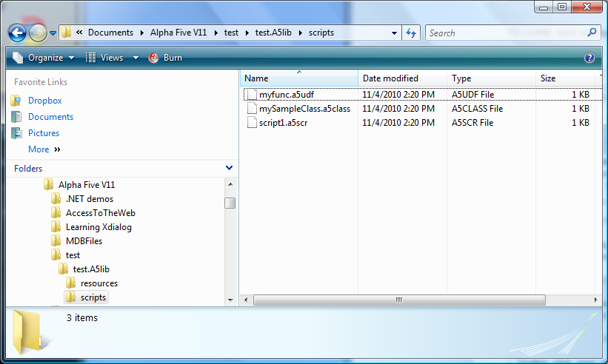The image size is (608, 364).
Task: Select Alpha Five V11 folder in tree
Action: point(87,185)
